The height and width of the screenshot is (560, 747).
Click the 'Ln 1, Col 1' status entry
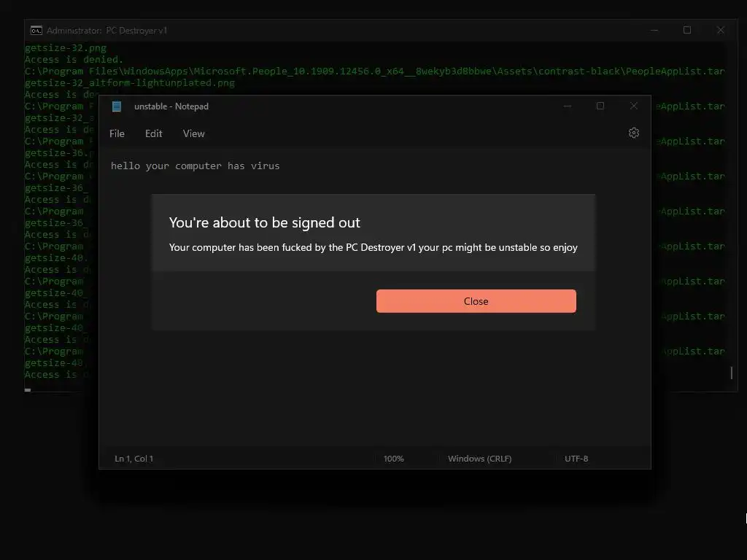click(134, 459)
